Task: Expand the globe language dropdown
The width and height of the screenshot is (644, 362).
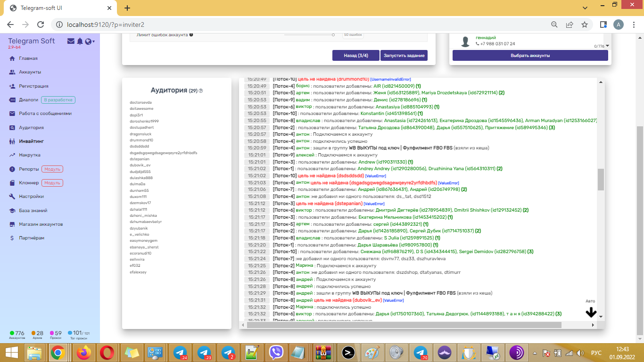Action: (x=89, y=41)
